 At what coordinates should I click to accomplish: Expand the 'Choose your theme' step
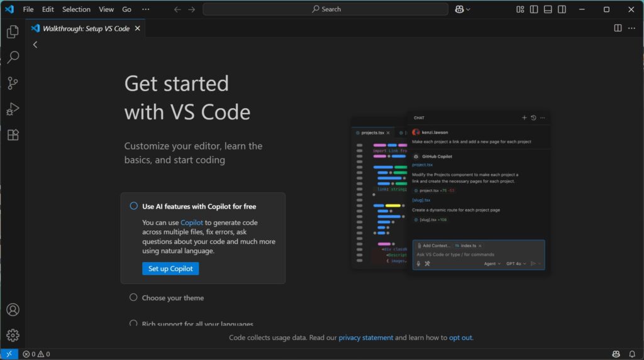tap(173, 298)
